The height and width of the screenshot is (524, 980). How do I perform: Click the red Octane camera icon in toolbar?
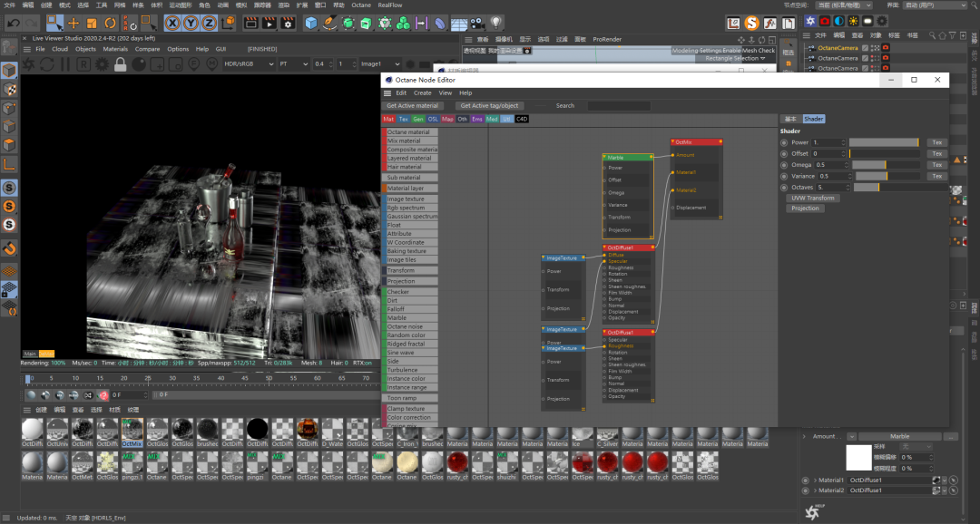click(x=825, y=21)
